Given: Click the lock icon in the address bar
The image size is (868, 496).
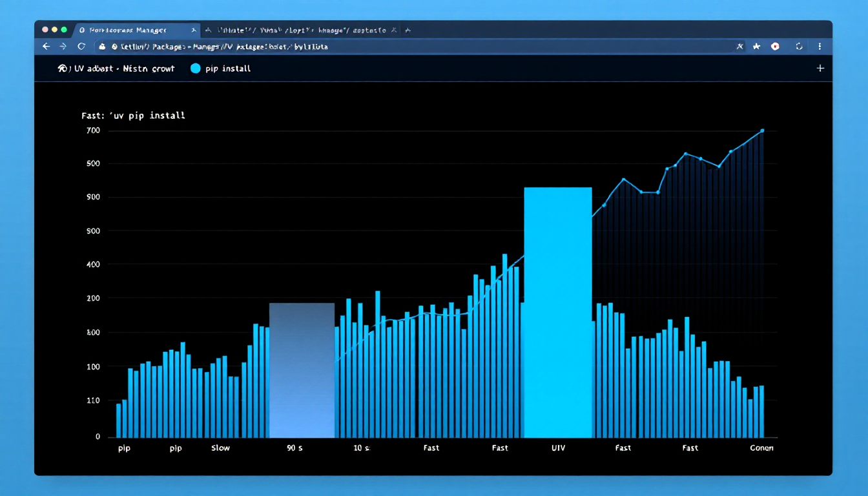Looking at the screenshot, I should pyautogui.click(x=103, y=46).
